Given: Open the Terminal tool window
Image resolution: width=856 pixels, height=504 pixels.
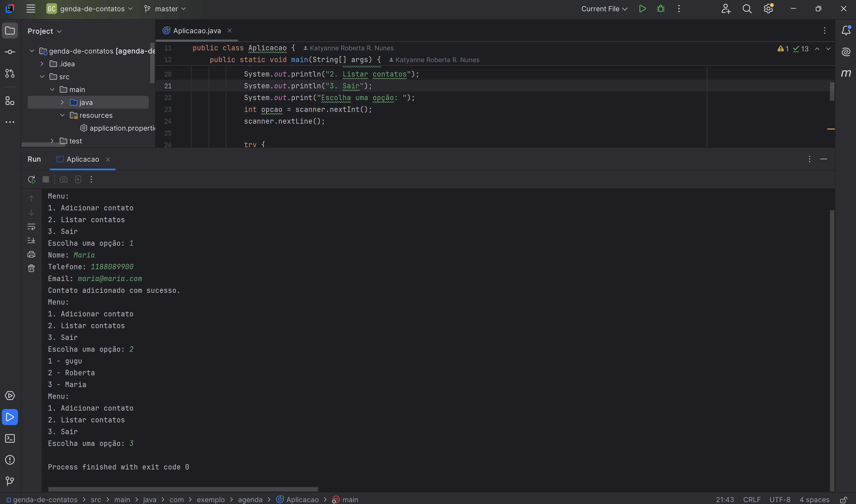Looking at the screenshot, I should point(10,438).
